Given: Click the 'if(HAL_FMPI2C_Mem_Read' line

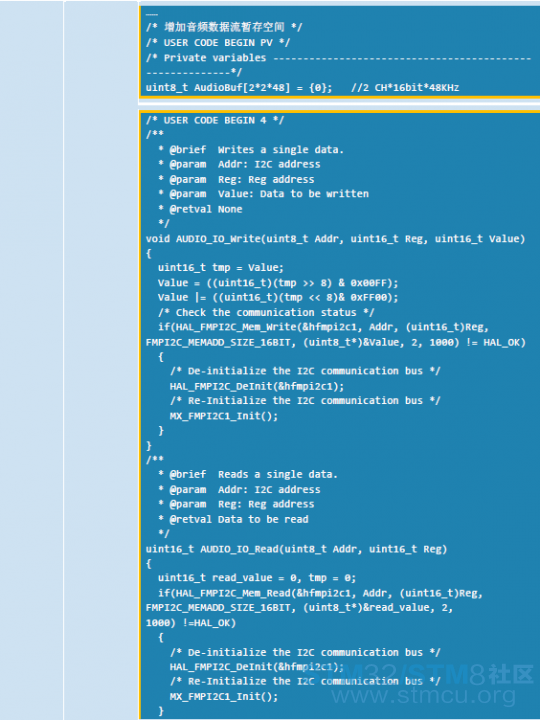Looking at the screenshot, I should 321,593.
